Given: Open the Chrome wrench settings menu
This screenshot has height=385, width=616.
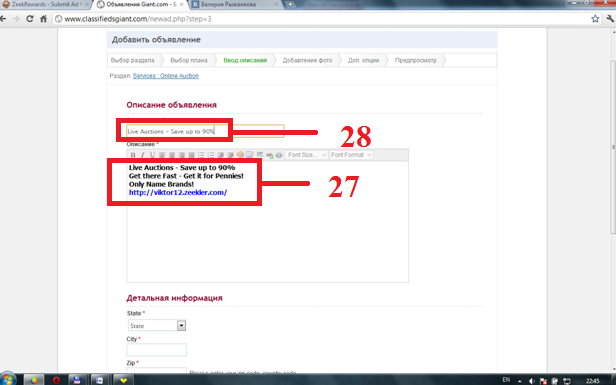Looking at the screenshot, I should pyautogui.click(x=610, y=18).
